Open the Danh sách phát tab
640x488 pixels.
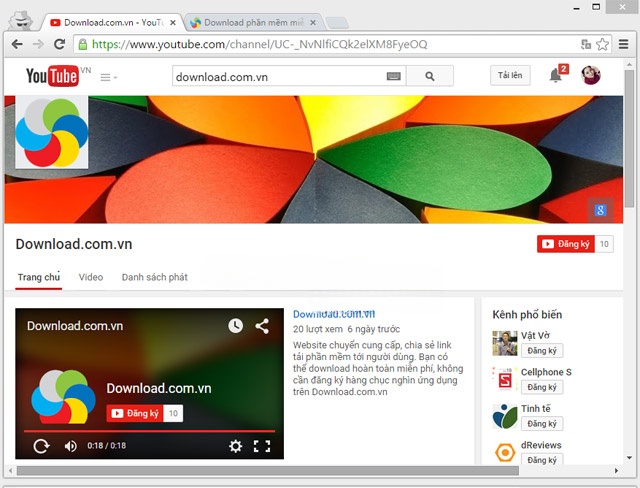(x=155, y=277)
